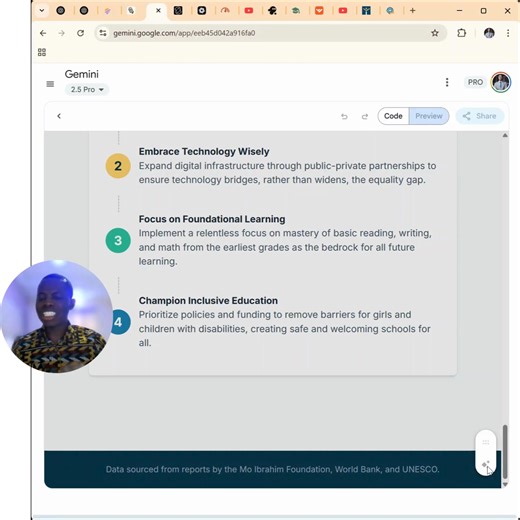Undo the last canvas change
520x520 pixels.
coord(344,116)
